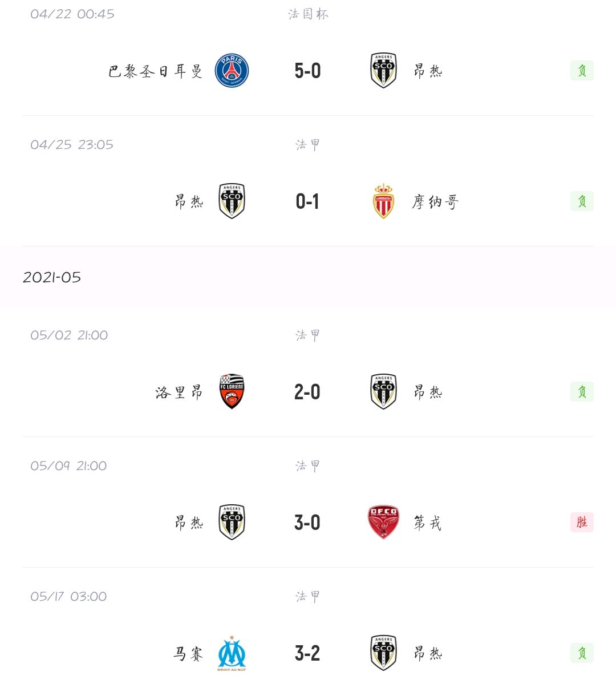The image size is (616, 684).
Task: Open the 5-0 PSG match score
Action: (307, 71)
